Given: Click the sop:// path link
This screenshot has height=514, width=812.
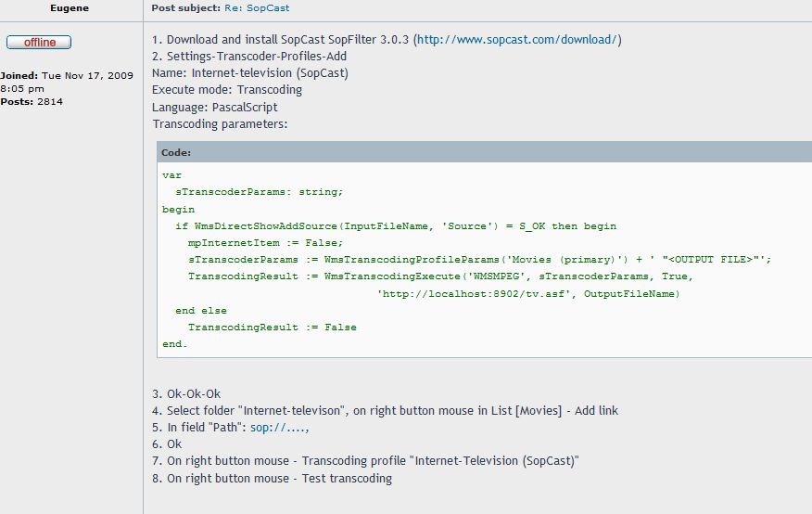Looking at the screenshot, I should click(x=280, y=428).
